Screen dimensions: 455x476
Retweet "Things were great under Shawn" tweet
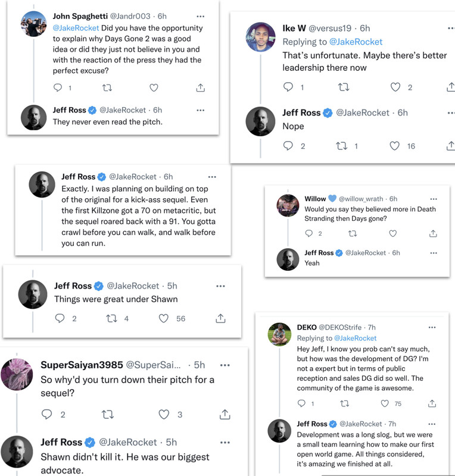point(111,318)
